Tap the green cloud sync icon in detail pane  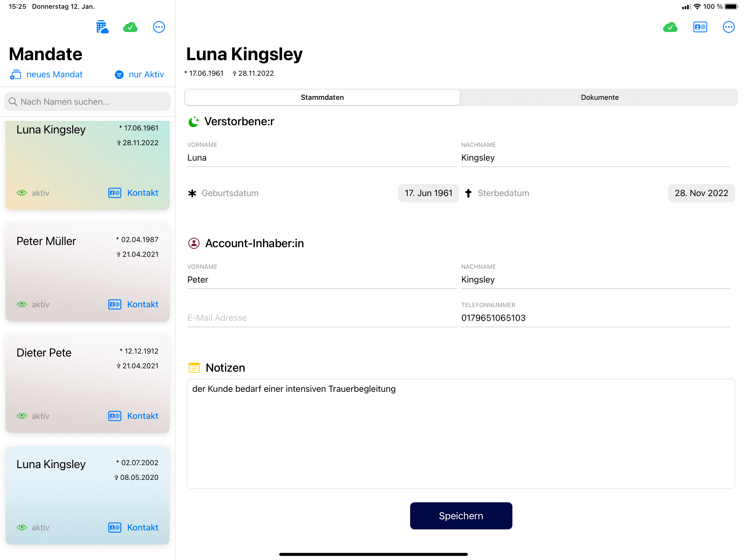coord(670,27)
